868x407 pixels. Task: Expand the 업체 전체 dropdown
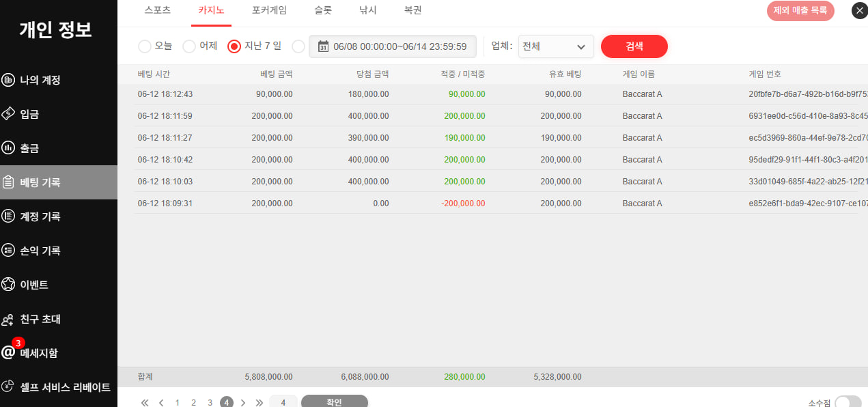click(x=556, y=46)
